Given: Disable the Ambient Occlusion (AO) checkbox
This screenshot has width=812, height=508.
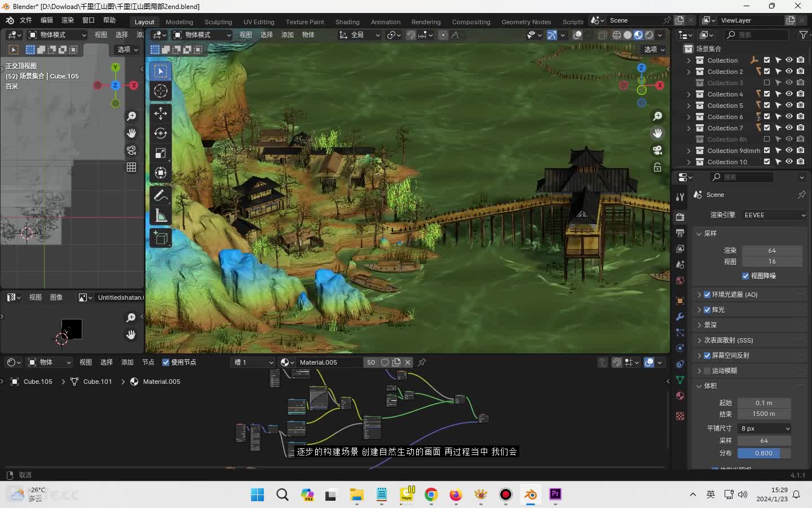Looking at the screenshot, I should click(x=707, y=295).
